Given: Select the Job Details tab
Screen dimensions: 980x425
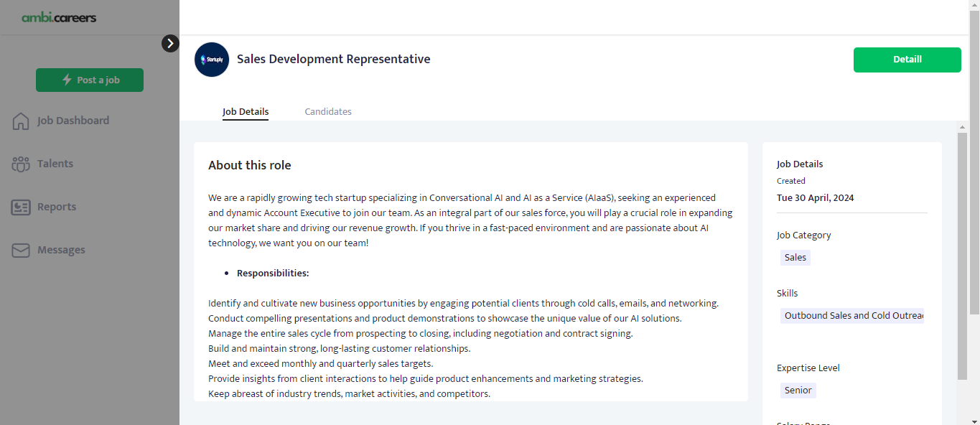Looking at the screenshot, I should click(x=246, y=112).
